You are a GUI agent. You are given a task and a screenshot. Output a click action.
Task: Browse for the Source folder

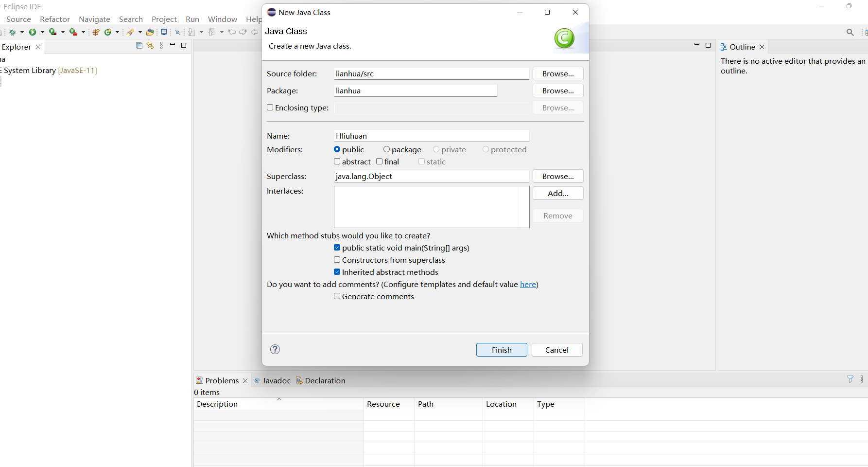pyautogui.click(x=558, y=73)
